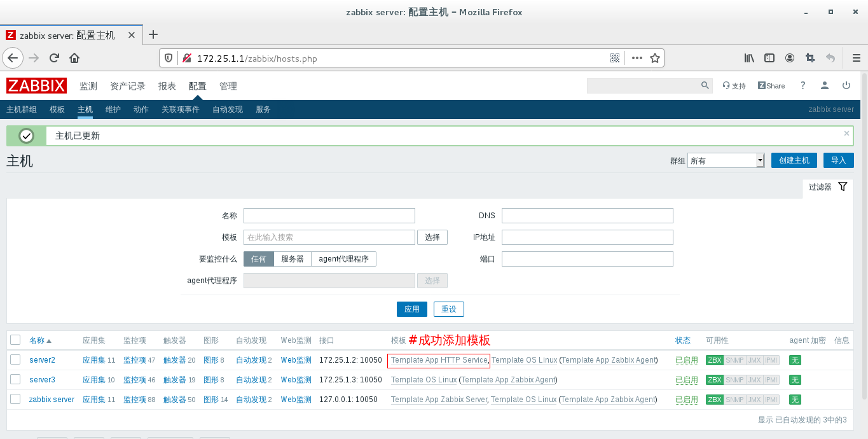Screen dimensions: 868x439
Task: Tick the select-all hosts checkbox
Action: (x=15, y=340)
